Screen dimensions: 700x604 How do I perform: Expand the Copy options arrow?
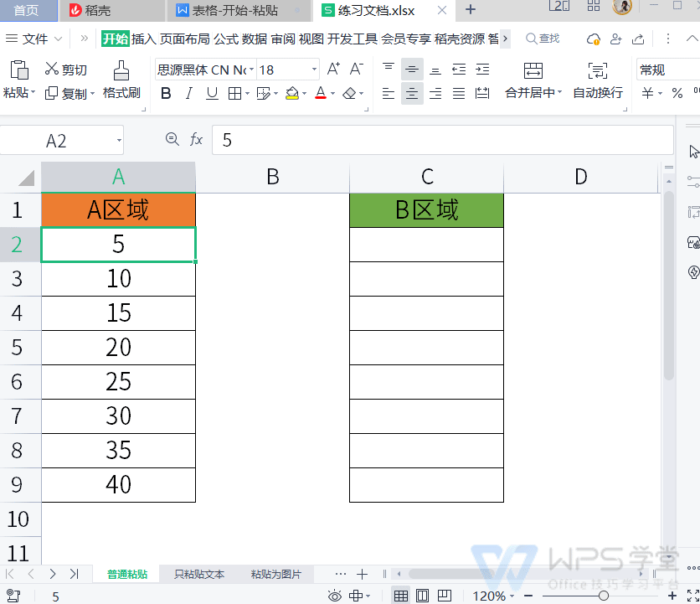click(92, 94)
